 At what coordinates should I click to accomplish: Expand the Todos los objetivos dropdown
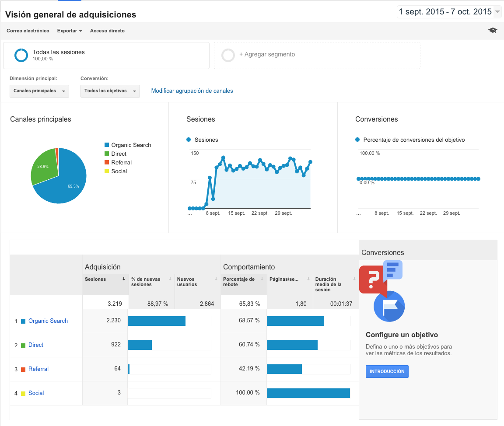pos(110,91)
